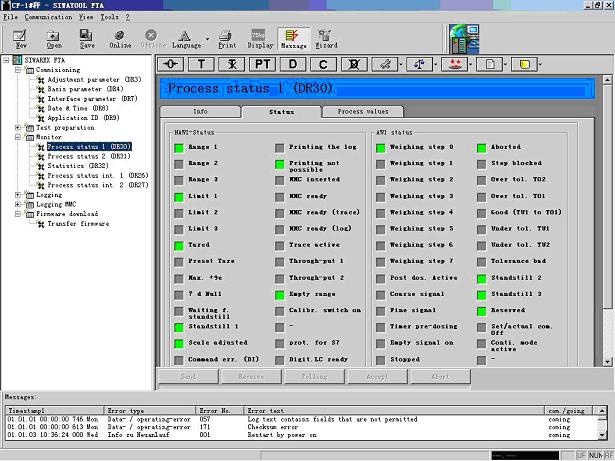Toggle the Printing not possible indicator
Screen dimensions: 615x461
[x=280, y=164]
